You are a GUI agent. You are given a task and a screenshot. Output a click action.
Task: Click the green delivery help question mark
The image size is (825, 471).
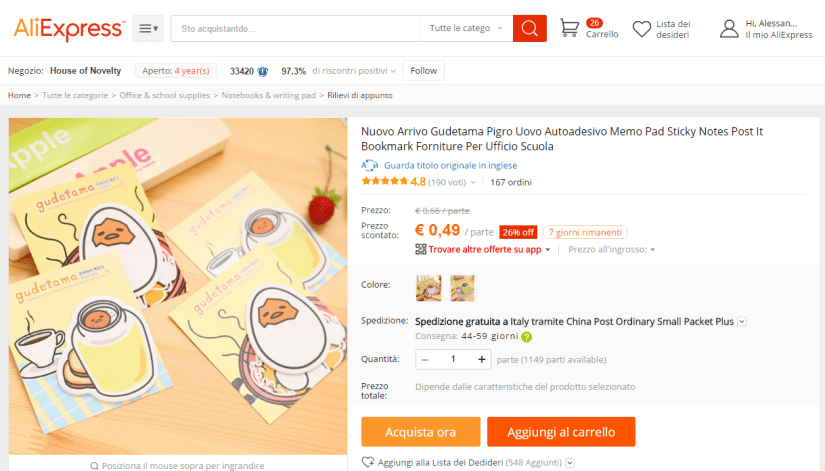526,337
